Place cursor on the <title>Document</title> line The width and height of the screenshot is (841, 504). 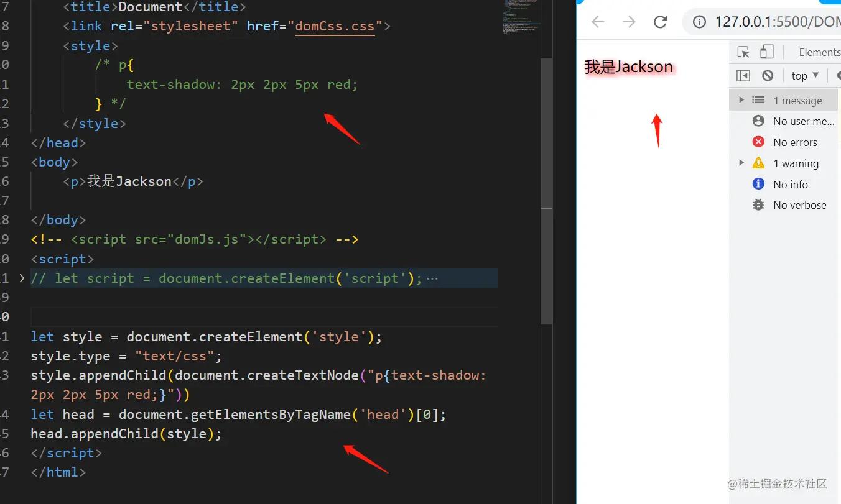coord(154,7)
